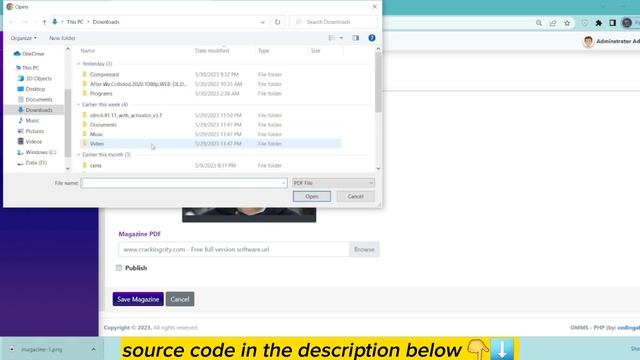The width and height of the screenshot is (640, 360).
Task: Sort by Name column header
Action: (88, 51)
